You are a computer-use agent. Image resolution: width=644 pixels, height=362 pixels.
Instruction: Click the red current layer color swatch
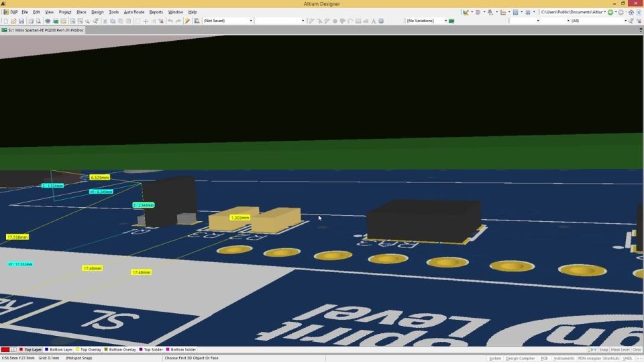click(x=5, y=350)
